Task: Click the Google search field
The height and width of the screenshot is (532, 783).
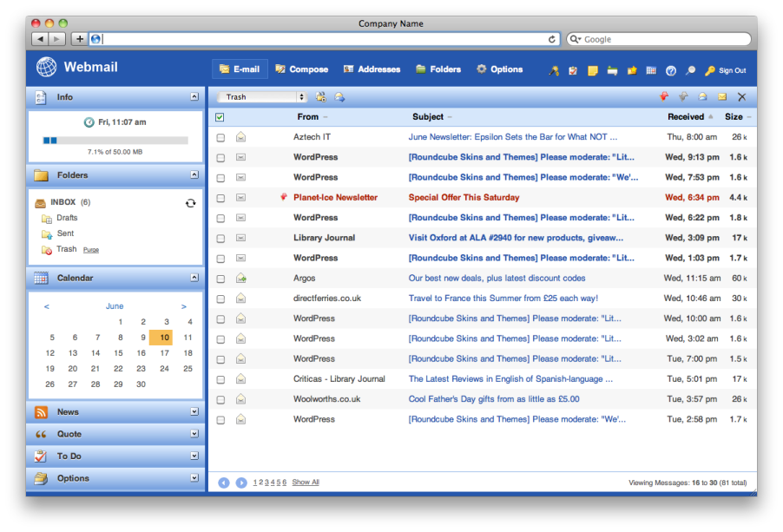Action: (659, 39)
